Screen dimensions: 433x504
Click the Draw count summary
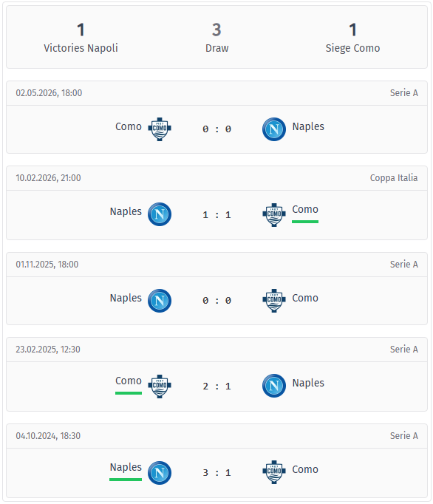(x=216, y=30)
